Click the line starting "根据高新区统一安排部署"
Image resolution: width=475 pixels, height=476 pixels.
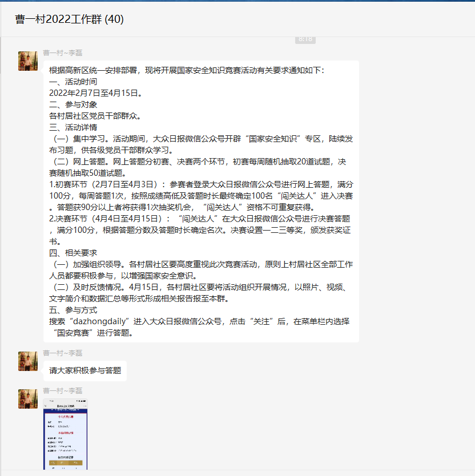[x=187, y=70]
